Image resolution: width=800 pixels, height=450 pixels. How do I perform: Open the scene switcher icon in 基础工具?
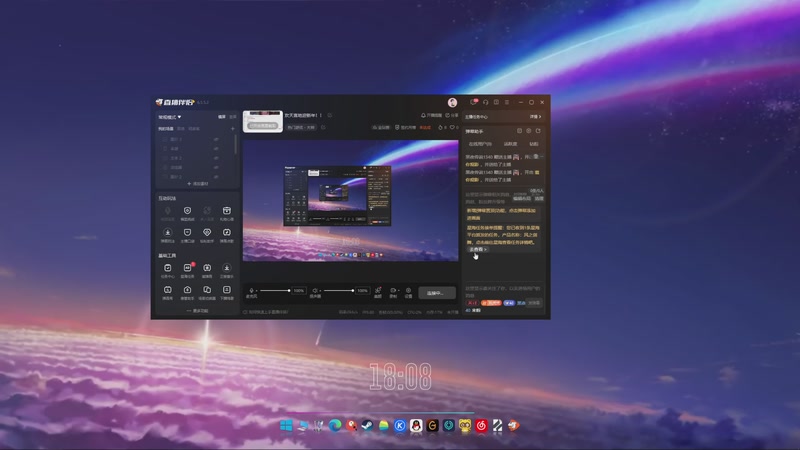pos(207,292)
